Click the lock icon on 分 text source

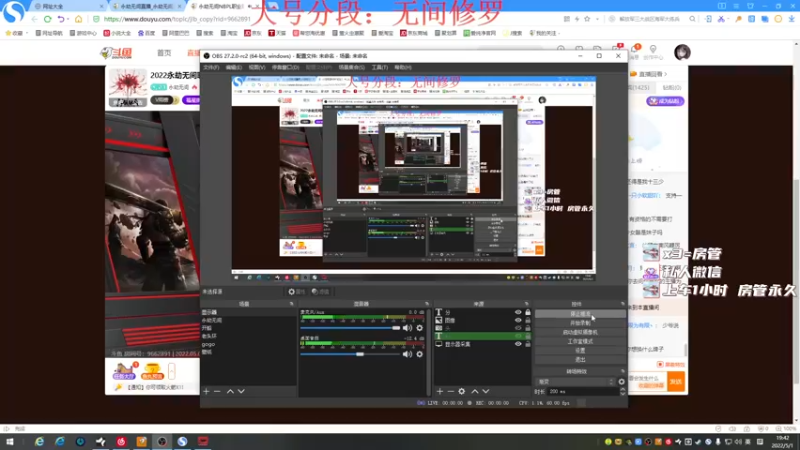pos(528,312)
